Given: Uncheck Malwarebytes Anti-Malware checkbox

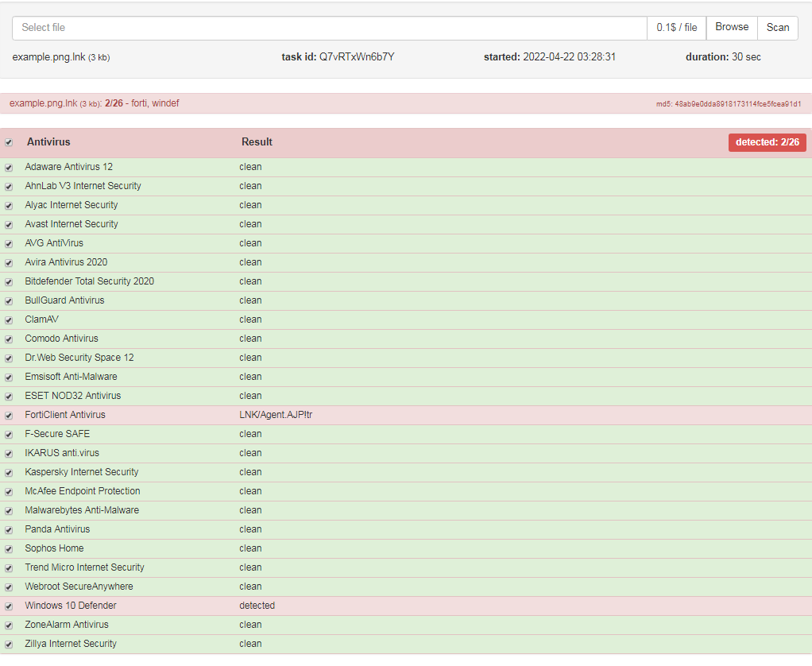Looking at the screenshot, I should point(9,511).
